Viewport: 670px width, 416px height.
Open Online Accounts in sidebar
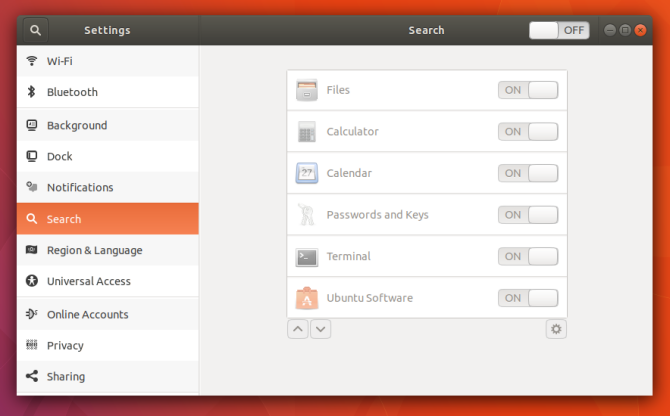click(108, 314)
